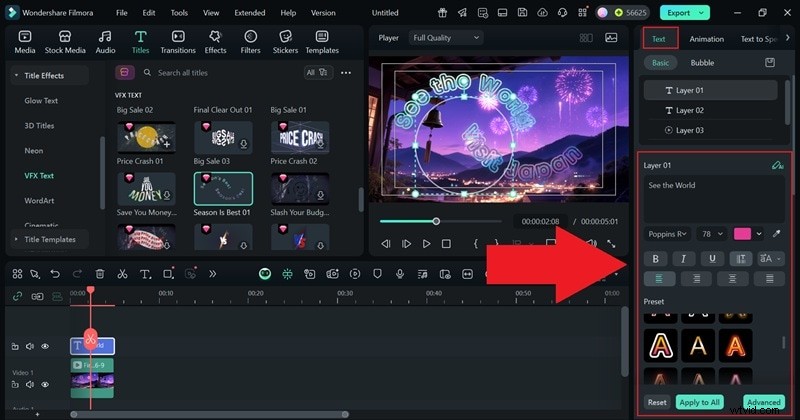
Task: Select VFX Text category
Action: (x=39, y=176)
